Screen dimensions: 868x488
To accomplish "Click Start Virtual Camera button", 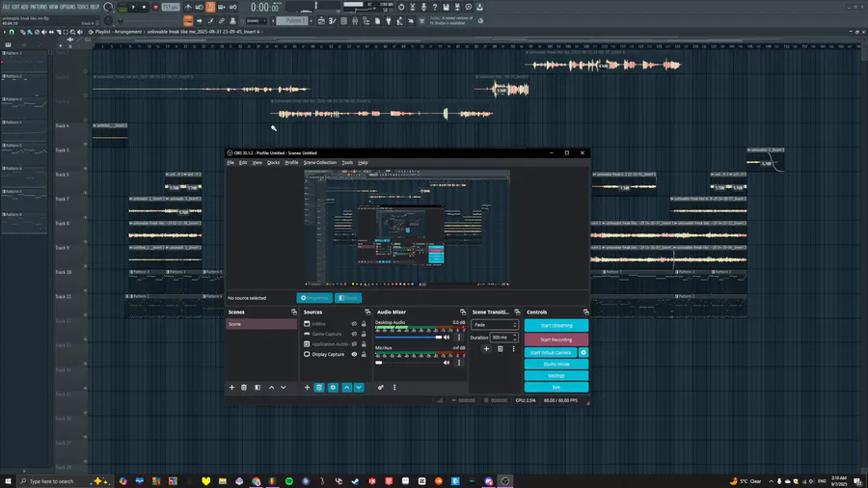I will (x=551, y=352).
